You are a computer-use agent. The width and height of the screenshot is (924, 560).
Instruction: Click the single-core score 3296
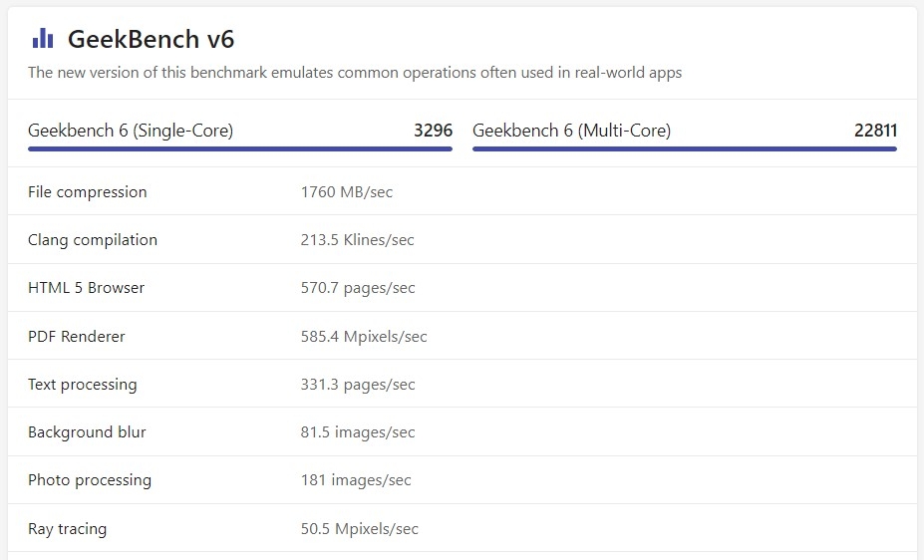(x=434, y=131)
